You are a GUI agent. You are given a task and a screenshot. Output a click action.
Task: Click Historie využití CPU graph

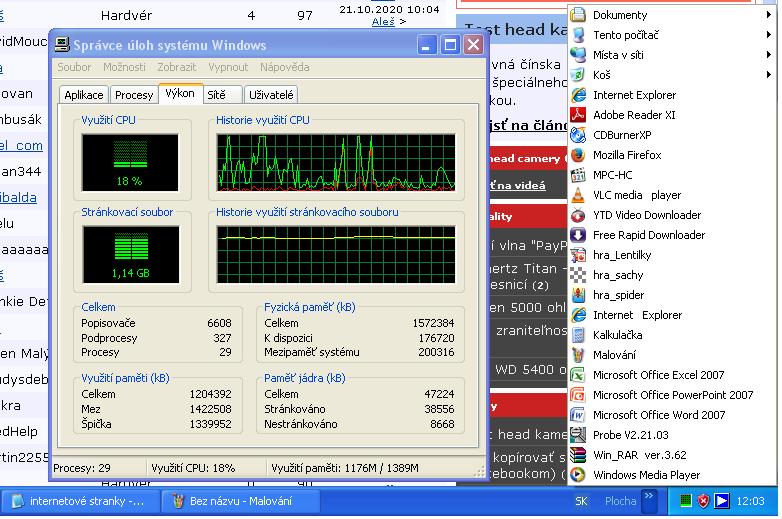click(x=336, y=163)
